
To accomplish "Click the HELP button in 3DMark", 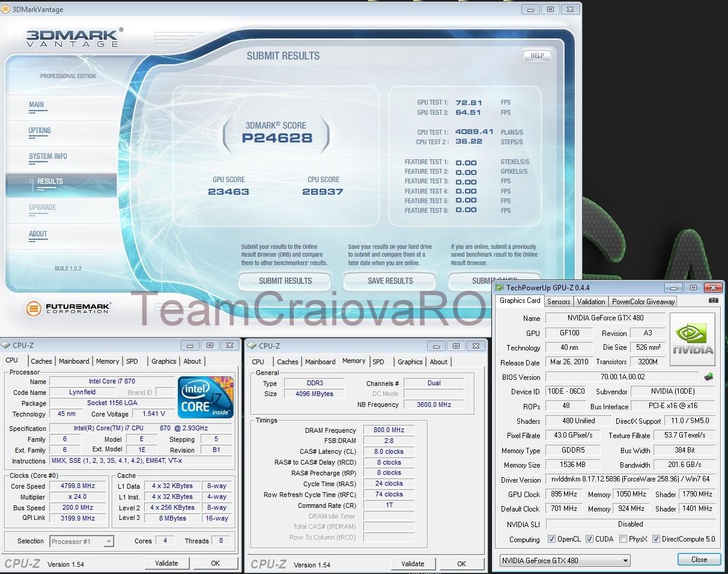I will (538, 55).
